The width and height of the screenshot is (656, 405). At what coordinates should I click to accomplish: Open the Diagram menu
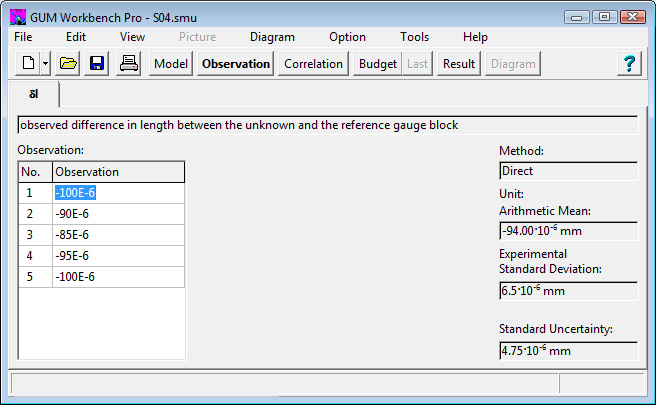click(x=272, y=37)
